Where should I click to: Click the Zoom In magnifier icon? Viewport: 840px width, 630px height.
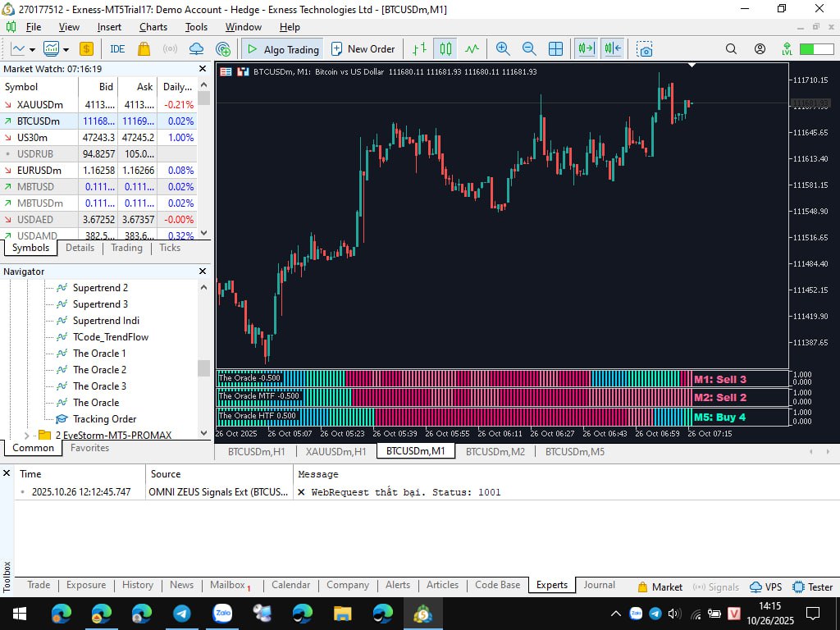pos(503,49)
